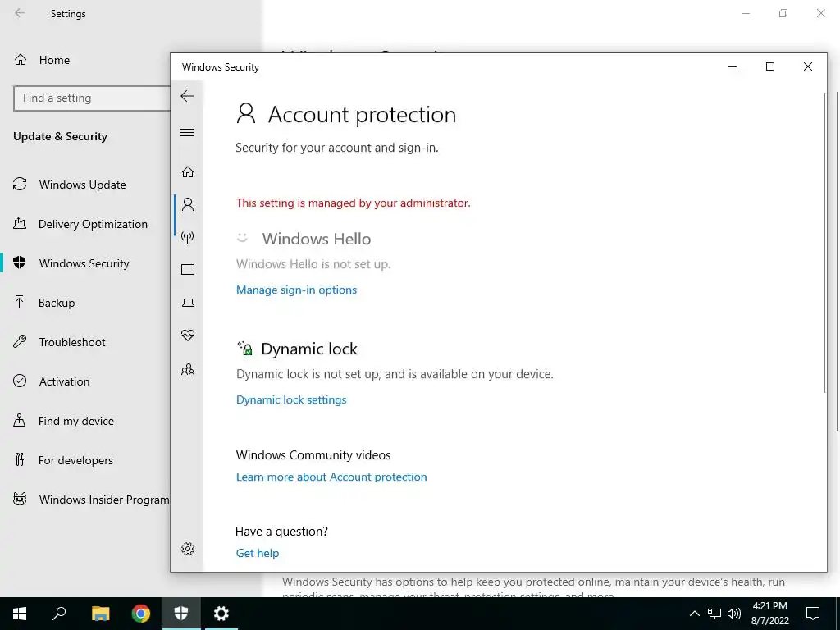Open the Windows Security hamburger menu

tap(187, 132)
